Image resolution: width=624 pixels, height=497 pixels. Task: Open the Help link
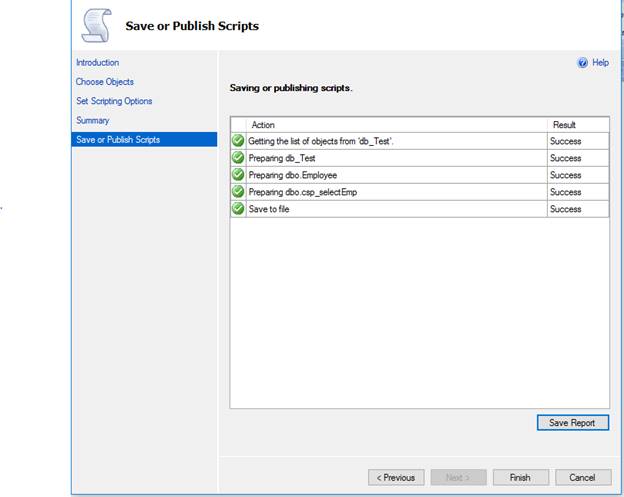[x=600, y=63]
